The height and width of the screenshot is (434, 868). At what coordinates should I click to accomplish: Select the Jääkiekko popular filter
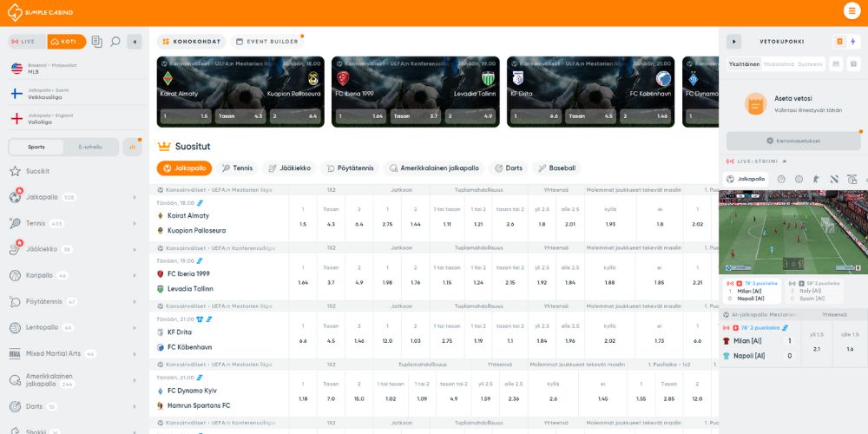pyautogui.click(x=289, y=168)
